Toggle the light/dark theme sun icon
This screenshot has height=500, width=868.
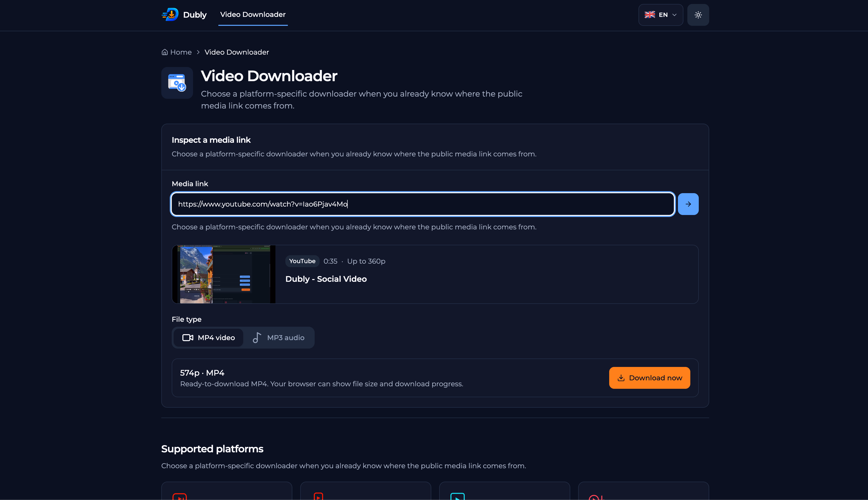coord(698,15)
